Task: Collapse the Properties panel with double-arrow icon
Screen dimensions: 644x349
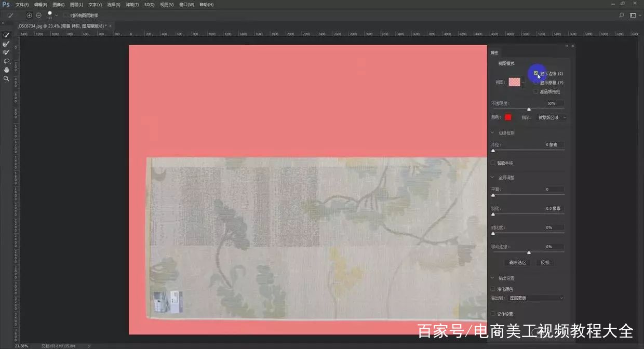Action: (567, 46)
